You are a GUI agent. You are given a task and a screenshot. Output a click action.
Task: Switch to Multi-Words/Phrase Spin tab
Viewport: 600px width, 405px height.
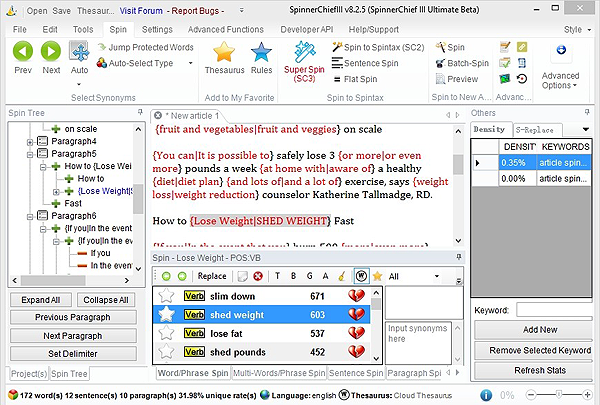279,373
